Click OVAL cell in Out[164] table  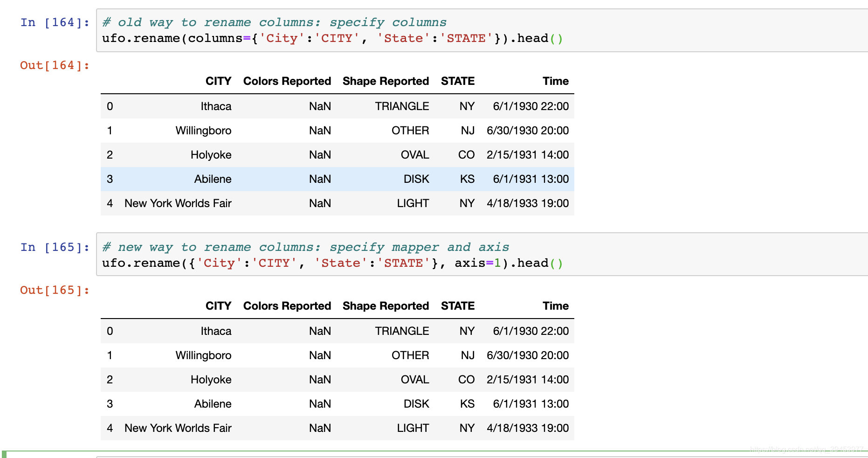[x=415, y=155]
